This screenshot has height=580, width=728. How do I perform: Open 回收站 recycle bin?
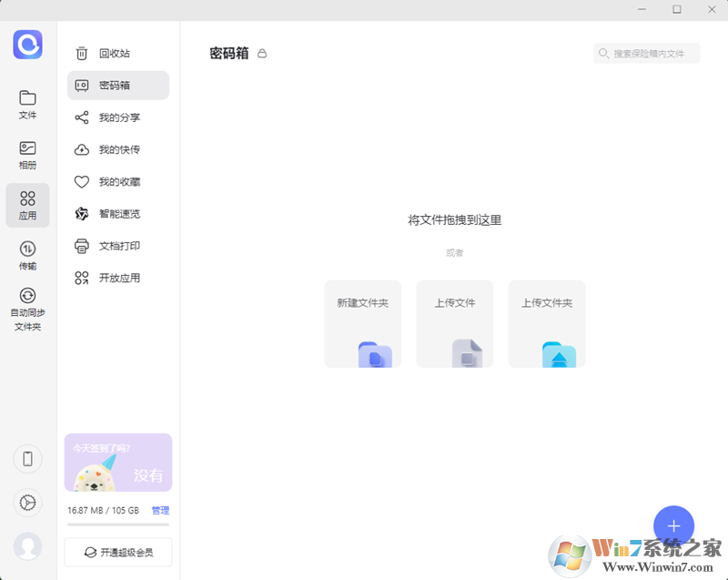[x=118, y=54]
